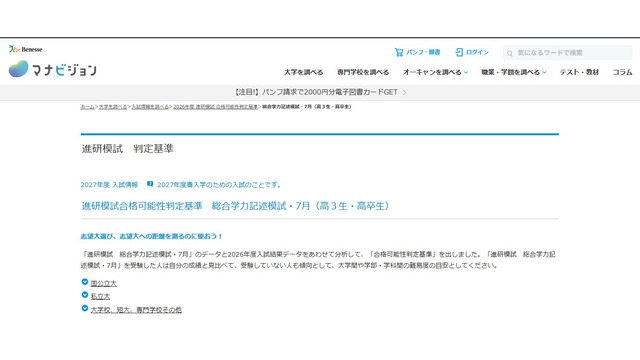
Task: Click the Benesse logo
Action: (25, 49)
